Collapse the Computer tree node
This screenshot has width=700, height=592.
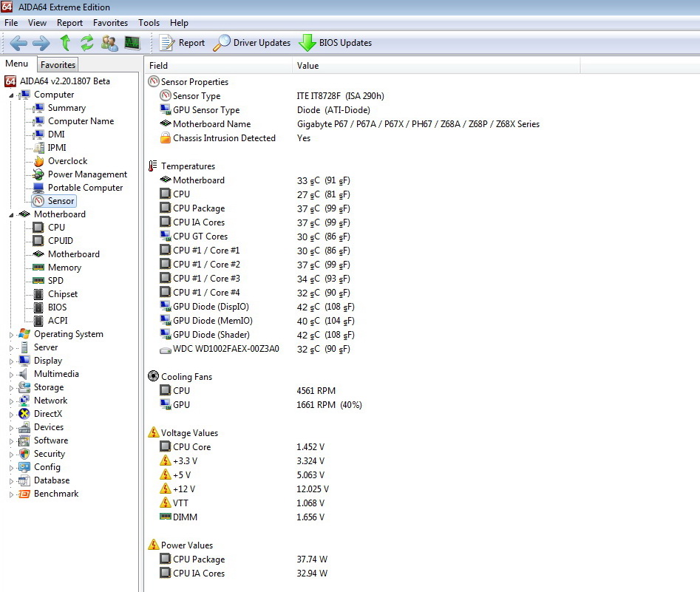(11, 95)
